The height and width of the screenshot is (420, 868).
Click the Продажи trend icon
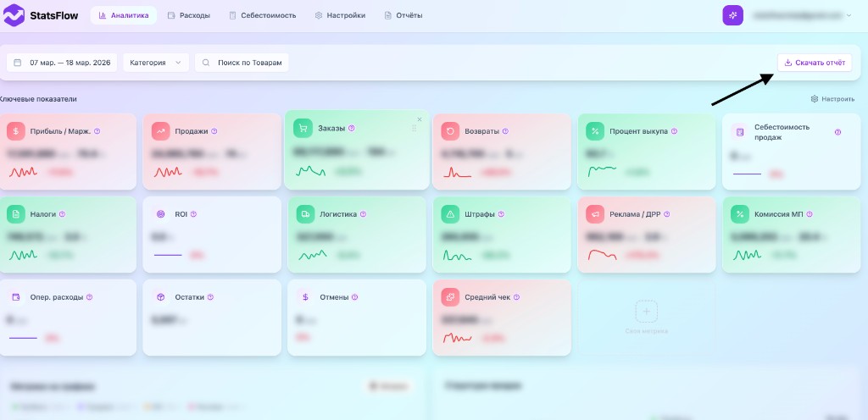click(x=161, y=131)
